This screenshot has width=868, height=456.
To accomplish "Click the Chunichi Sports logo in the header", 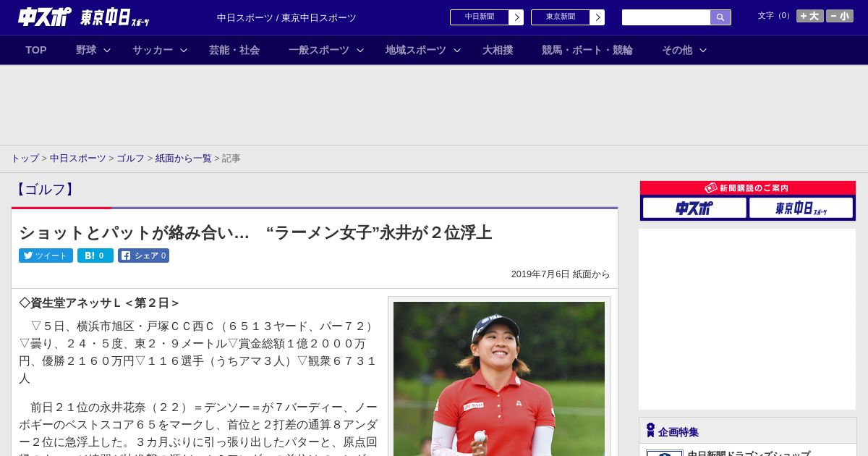I will [x=45, y=17].
